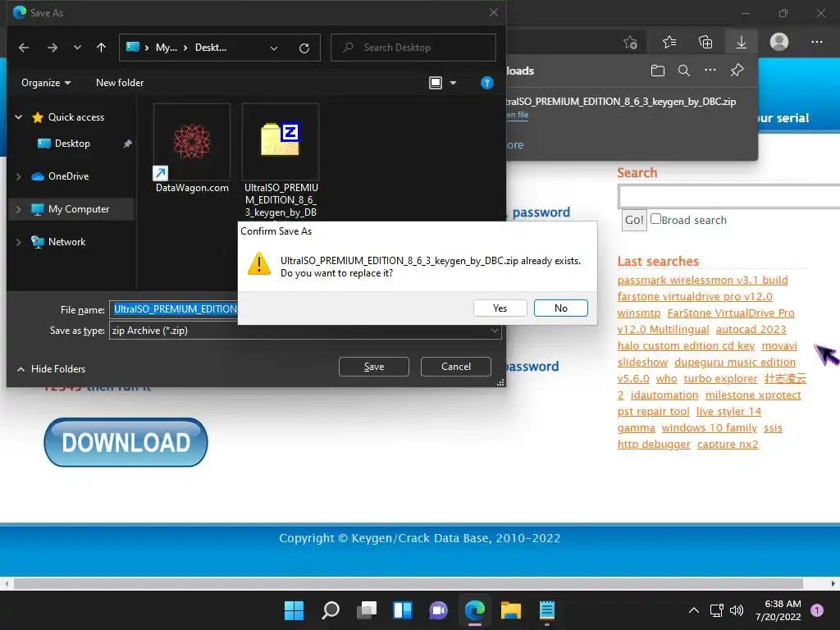Select the DataWagon.com shortcut file
Viewport: 840px width, 630px height.
(192, 149)
